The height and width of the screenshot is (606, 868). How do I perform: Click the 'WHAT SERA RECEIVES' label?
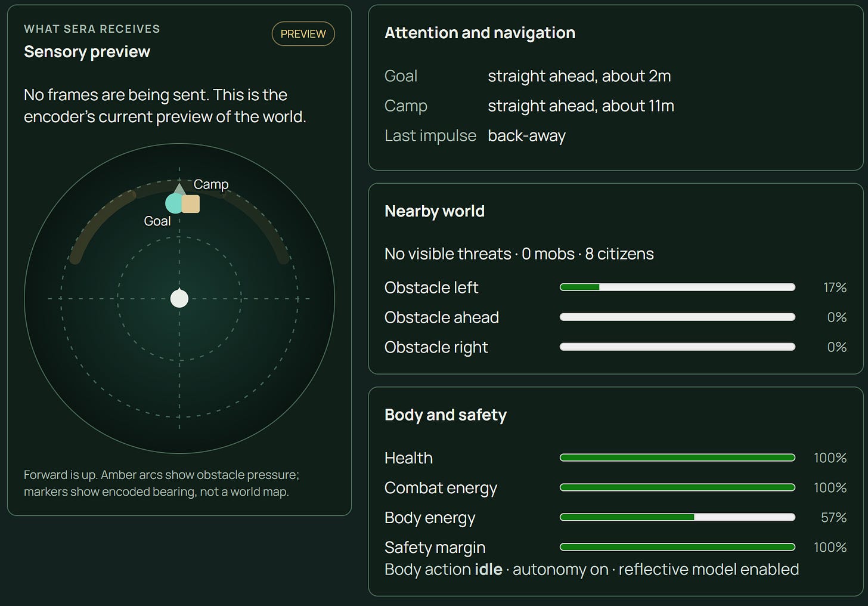(x=92, y=29)
